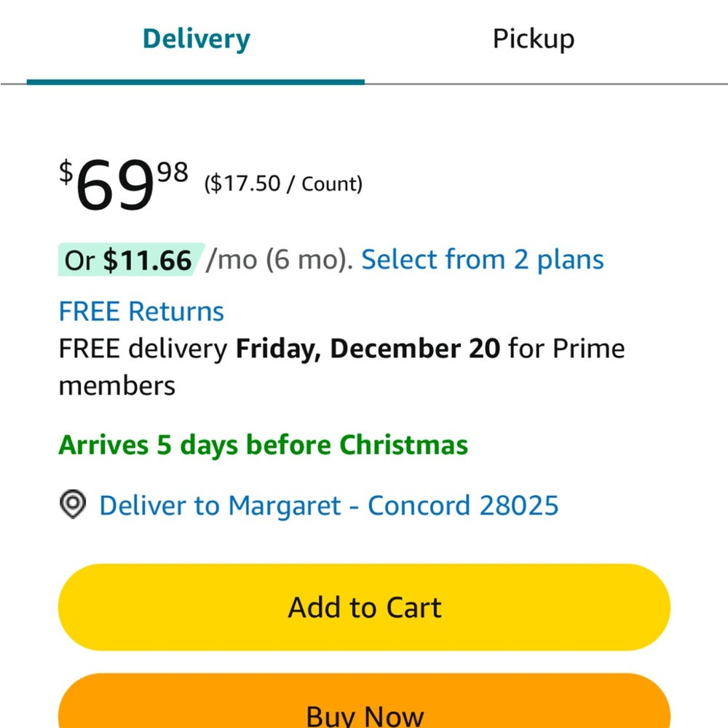Click the $69.98 price
The height and width of the screenshot is (728, 728).
(124, 184)
